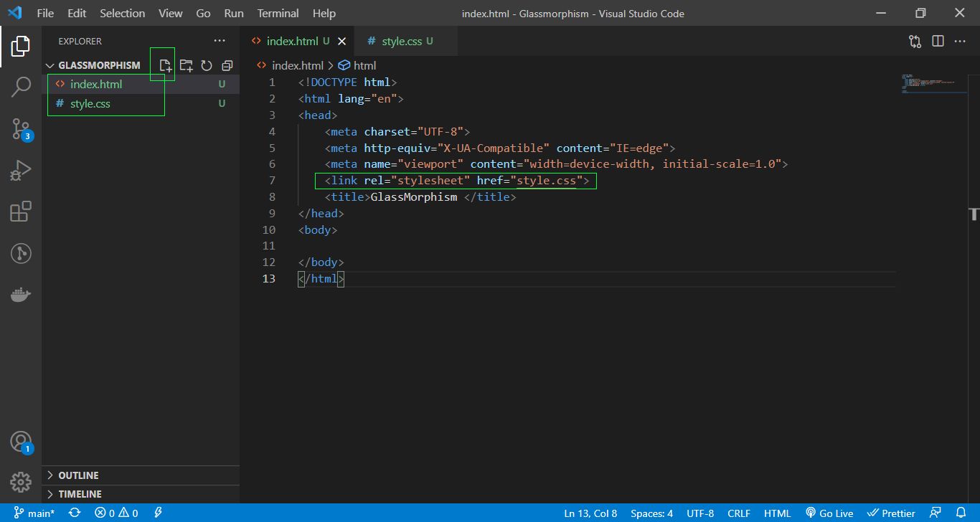Open editor more actions ellipsis
Viewport: 980px width, 522px height.
click(960, 42)
